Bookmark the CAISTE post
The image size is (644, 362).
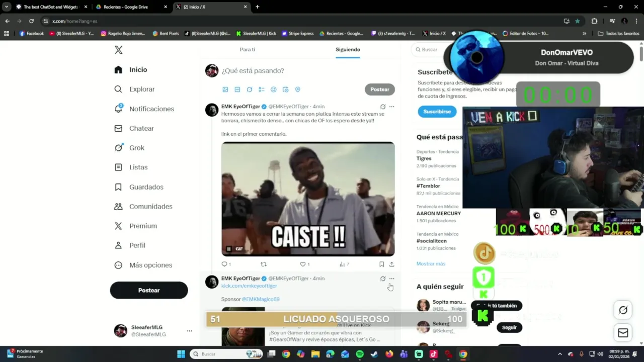[x=381, y=264]
